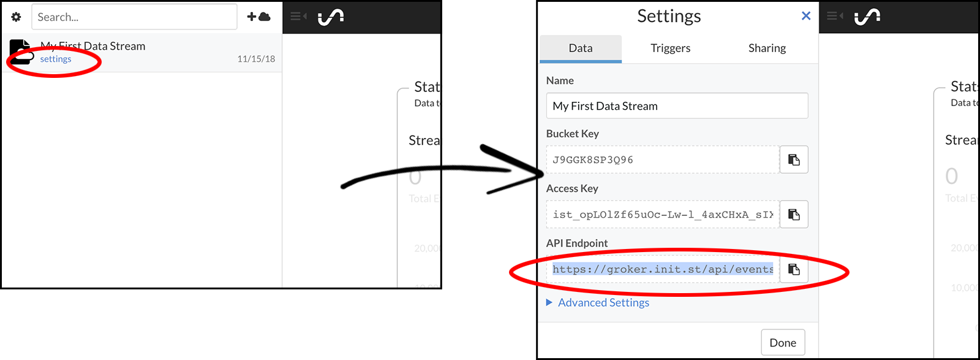Open the Sharing tab

pyautogui.click(x=767, y=48)
